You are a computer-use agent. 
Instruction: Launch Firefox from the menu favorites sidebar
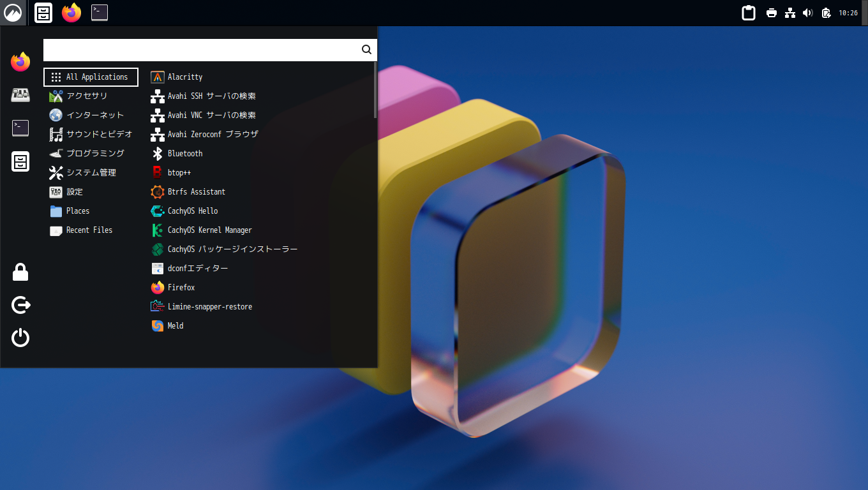click(20, 62)
